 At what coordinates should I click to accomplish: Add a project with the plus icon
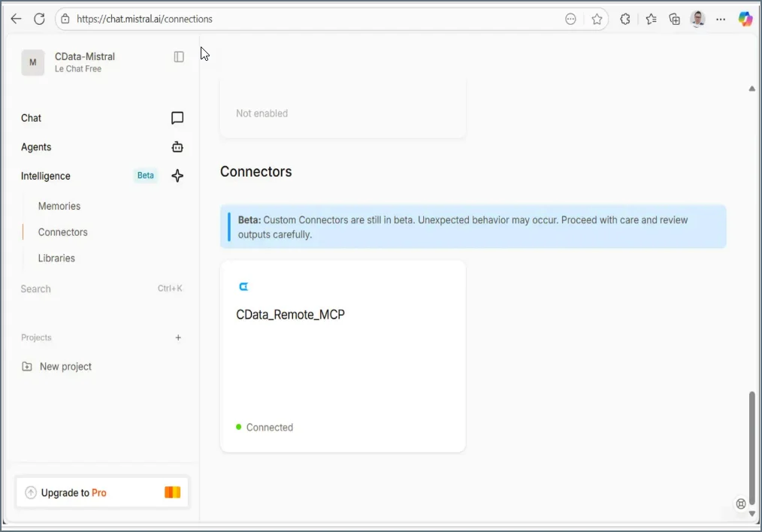tap(178, 337)
